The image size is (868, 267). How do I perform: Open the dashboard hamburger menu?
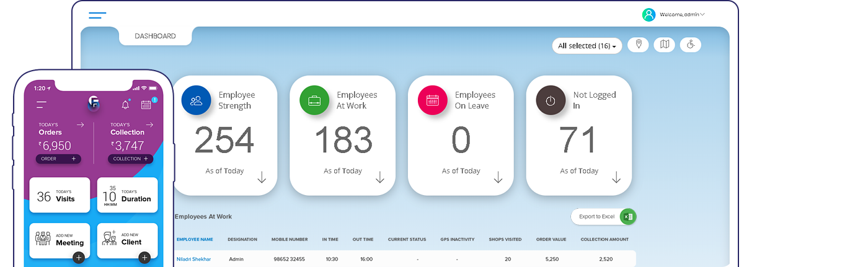(x=97, y=15)
